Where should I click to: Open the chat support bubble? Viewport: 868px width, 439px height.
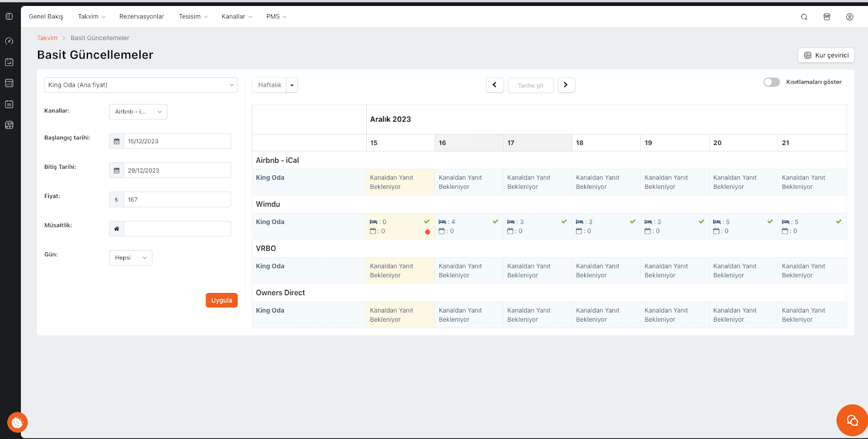[x=852, y=421]
